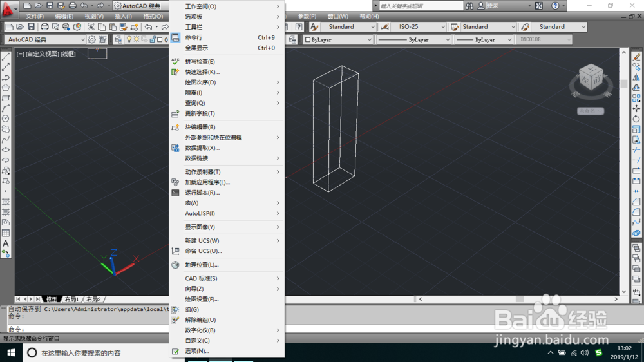Click the keyword search input field
The width and height of the screenshot is (644, 362).
[x=420, y=6]
